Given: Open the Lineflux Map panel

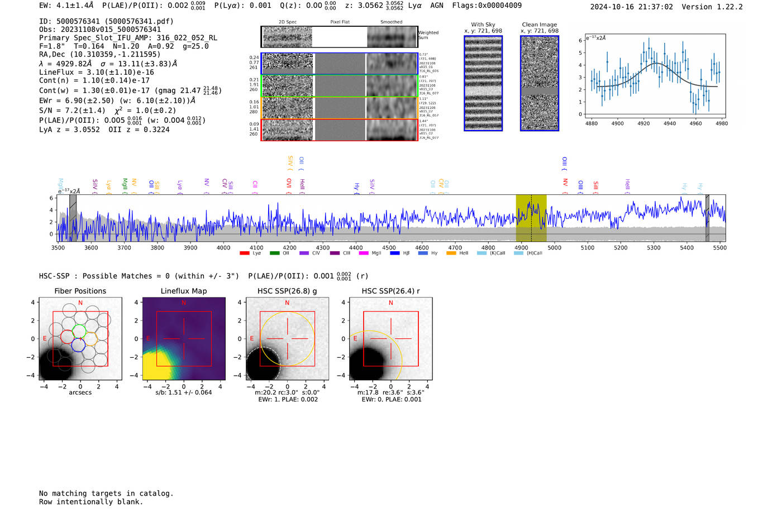Looking at the screenshot, I should [184, 339].
